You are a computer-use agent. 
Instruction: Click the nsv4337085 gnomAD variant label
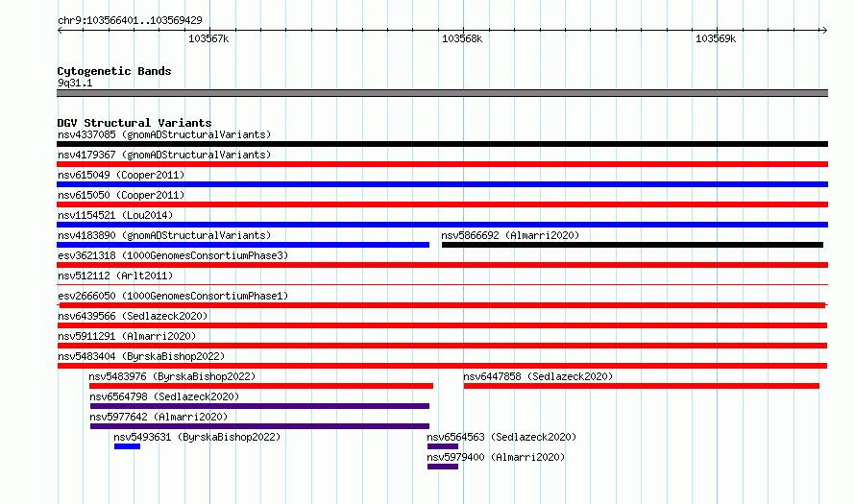pos(164,134)
